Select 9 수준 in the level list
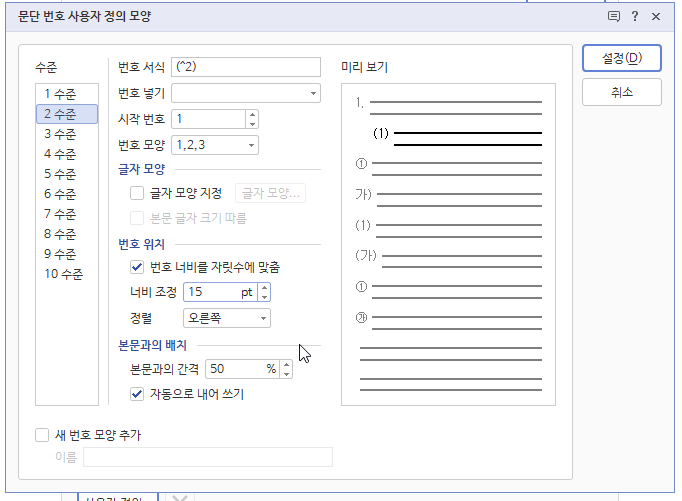682x501 pixels. click(x=67, y=254)
